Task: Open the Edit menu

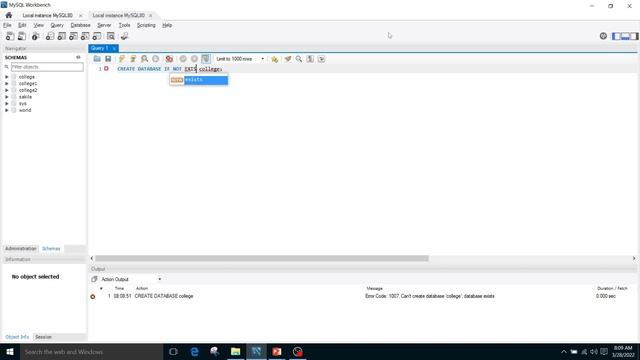Action: coord(22,25)
